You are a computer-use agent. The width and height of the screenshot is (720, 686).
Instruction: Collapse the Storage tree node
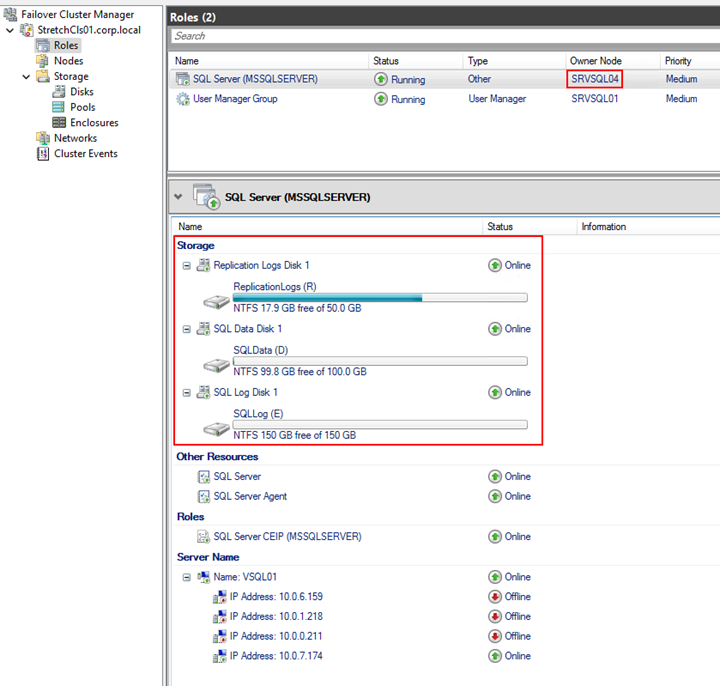26,77
